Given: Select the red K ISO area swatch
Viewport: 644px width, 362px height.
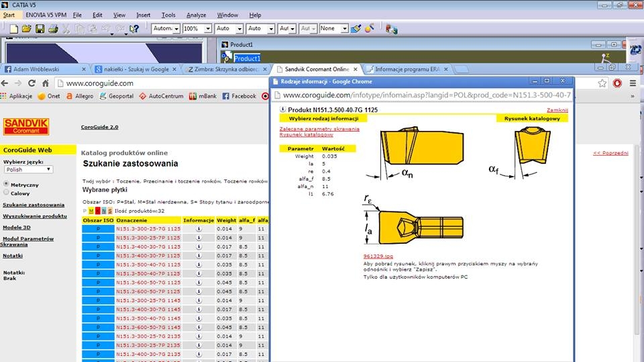Looking at the screenshot, I should pos(98,211).
